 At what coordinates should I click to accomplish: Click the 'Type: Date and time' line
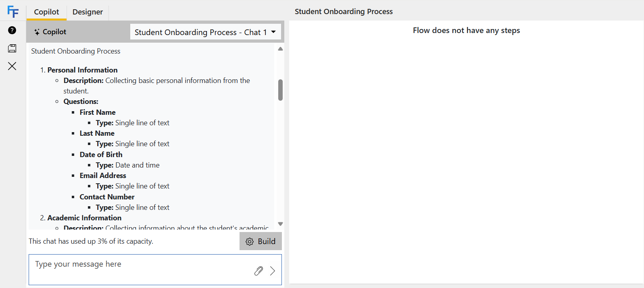(127, 165)
